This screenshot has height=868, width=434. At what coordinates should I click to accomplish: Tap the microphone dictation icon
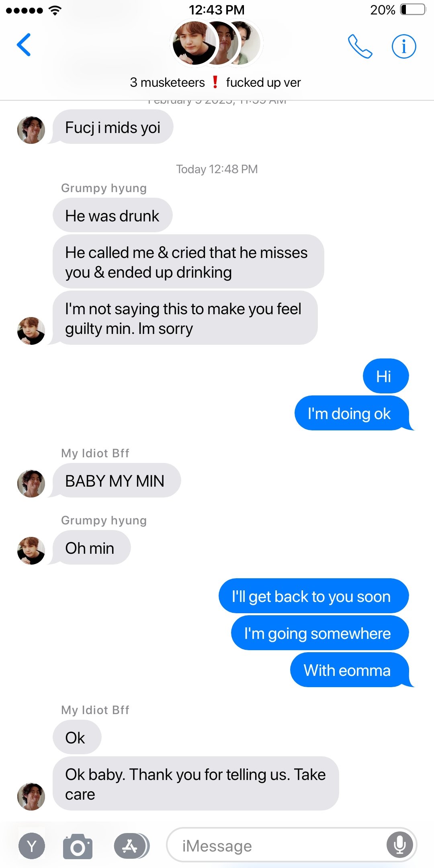pos(400,845)
